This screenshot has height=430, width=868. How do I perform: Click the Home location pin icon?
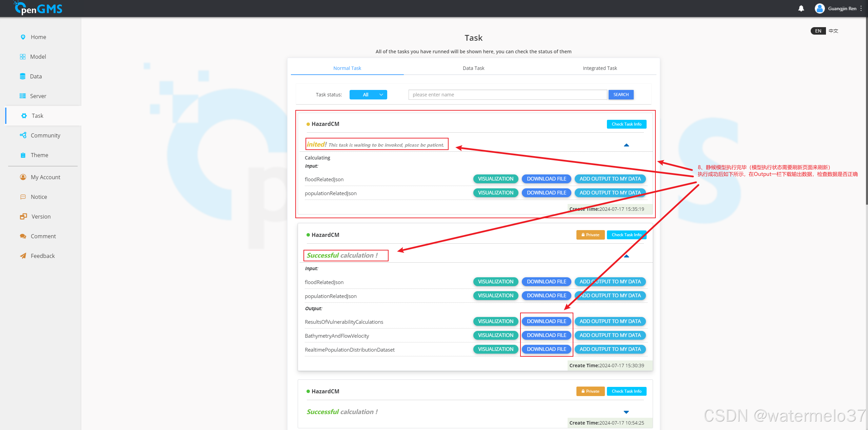[x=23, y=37]
